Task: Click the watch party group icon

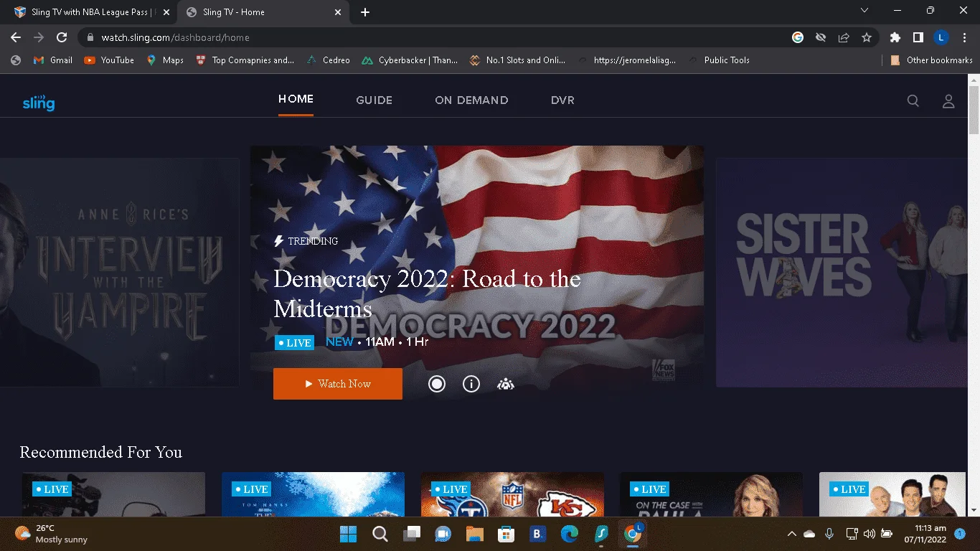Action: 506,384
